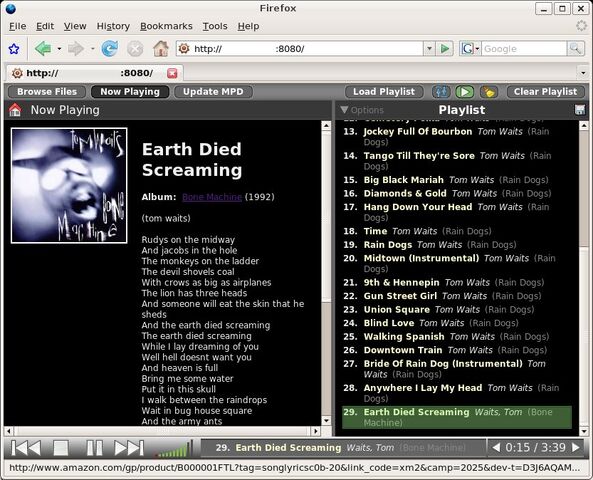Viewport: 593px width, 480px height.
Task: Click the Bone Machine album cover
Action: [x=69, y=185]
